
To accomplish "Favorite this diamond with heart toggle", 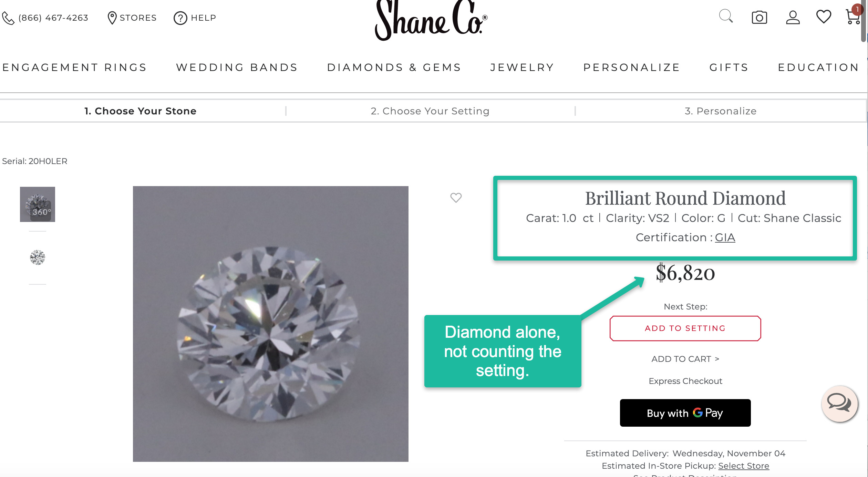I will [456, 197].
